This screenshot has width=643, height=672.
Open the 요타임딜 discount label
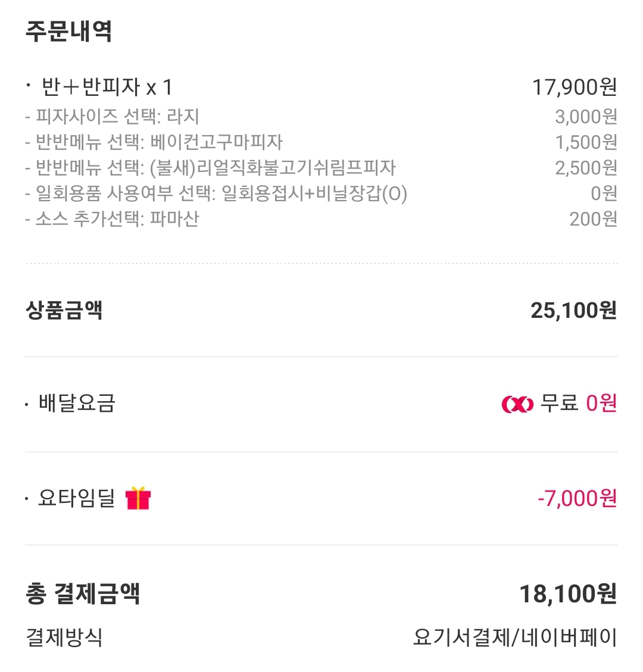(x=76, y=498)
